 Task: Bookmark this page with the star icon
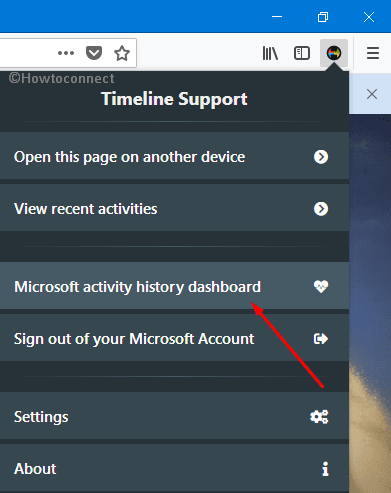[x=122, y=53]
